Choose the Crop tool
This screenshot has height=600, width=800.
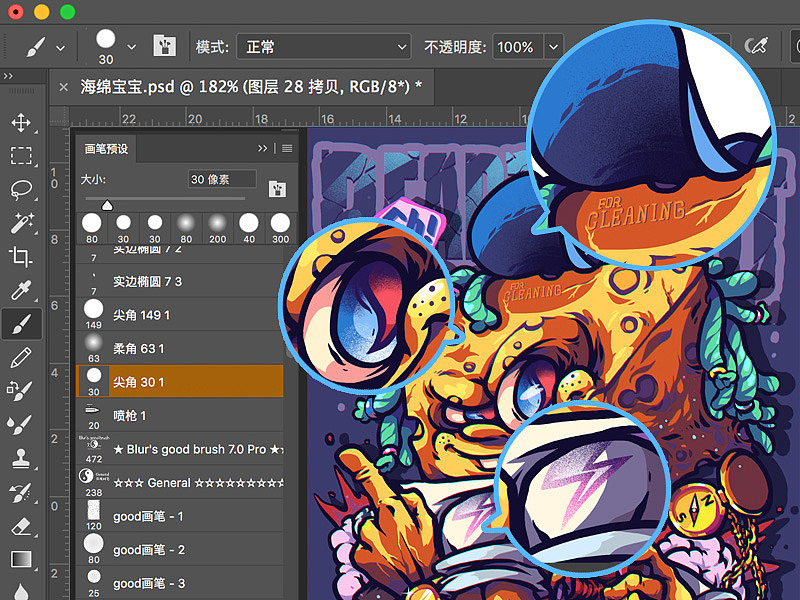pos(19,256)
